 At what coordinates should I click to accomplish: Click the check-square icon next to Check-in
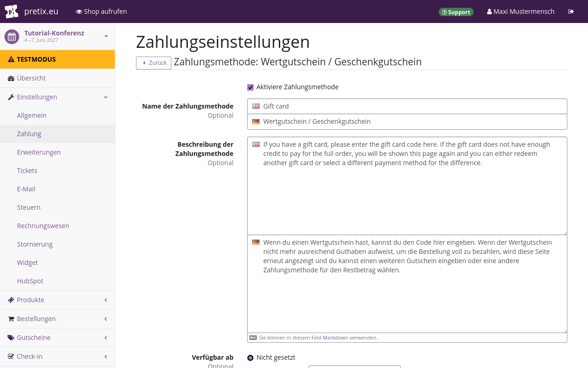(11, 356)
